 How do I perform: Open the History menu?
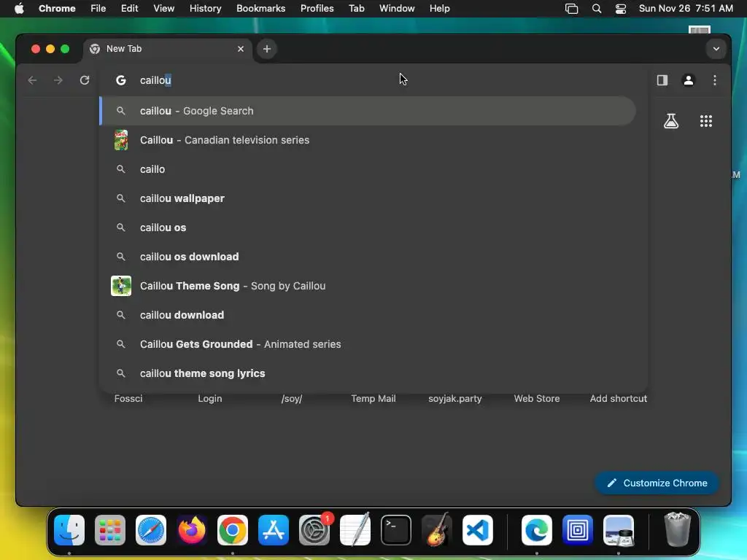(205, 9)
